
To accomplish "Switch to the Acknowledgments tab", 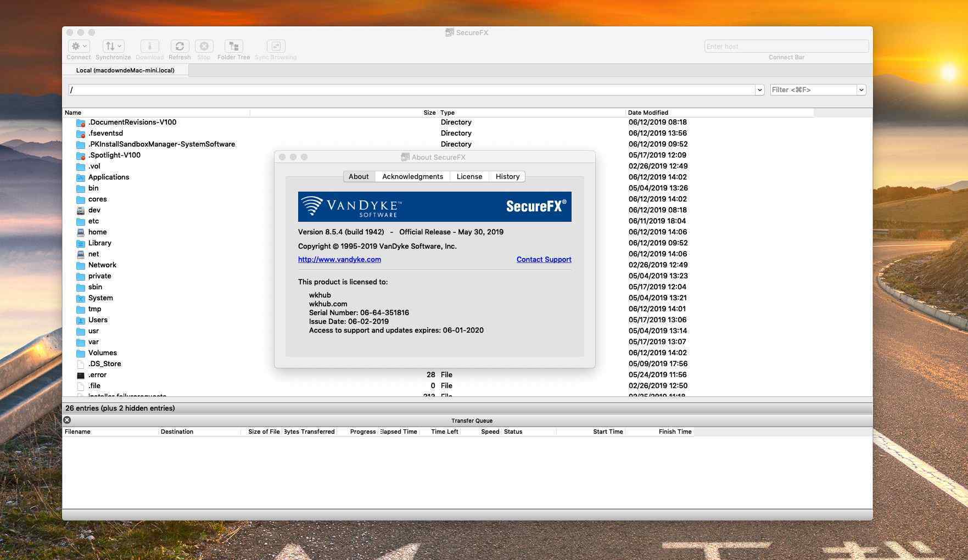I will pyautogui.click(x=412, y=176).
